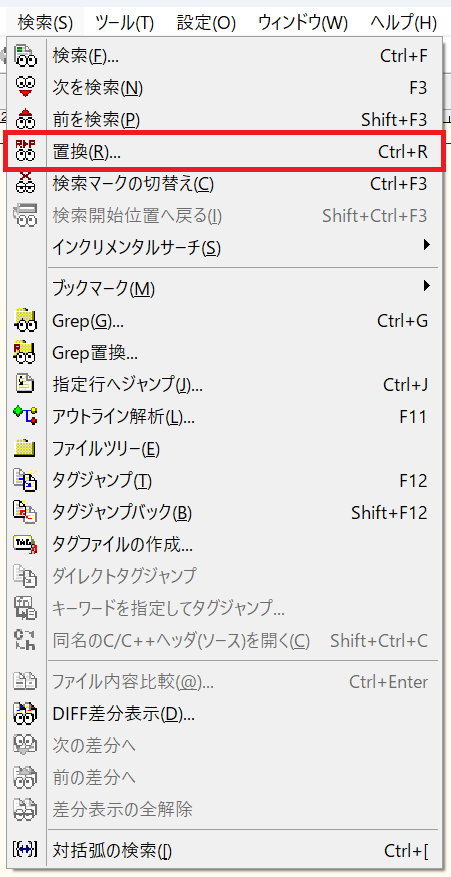This screenshot has width=451, height=877.
Task: Click the タグファイルの作成 icon
Action: (x=25, y=543)
